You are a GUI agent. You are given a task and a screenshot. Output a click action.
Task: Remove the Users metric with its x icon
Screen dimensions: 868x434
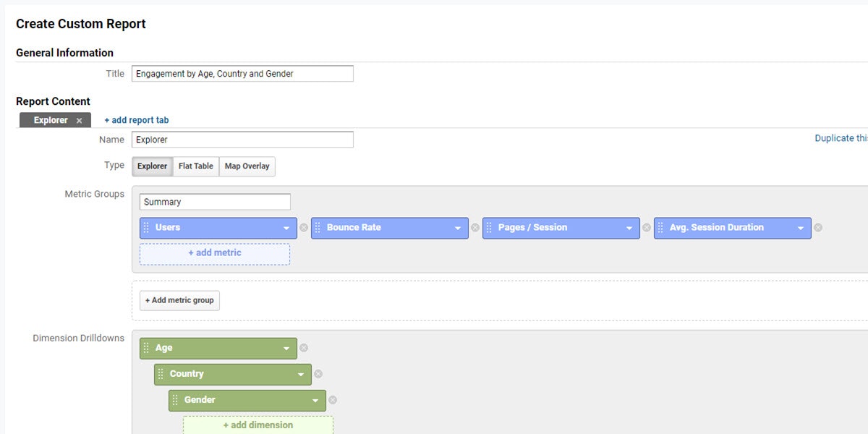pos(304,228)
